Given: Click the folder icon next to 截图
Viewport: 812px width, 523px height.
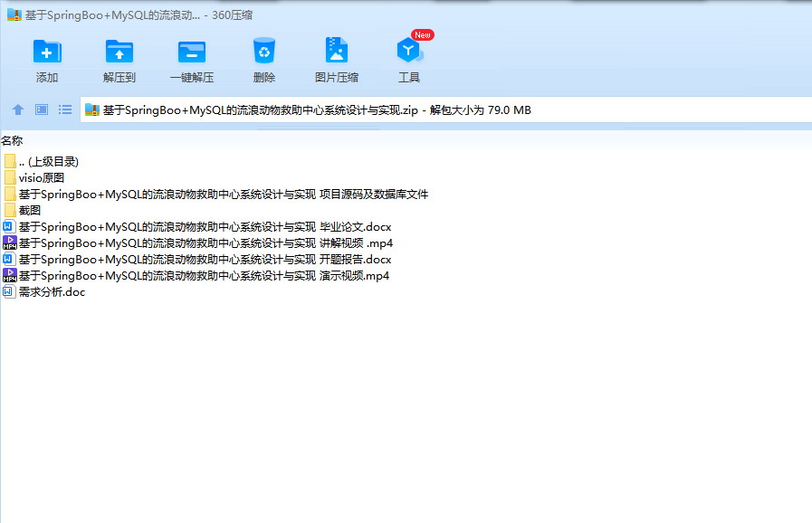Looking at the screenshot, I should (x=10, y=210).
